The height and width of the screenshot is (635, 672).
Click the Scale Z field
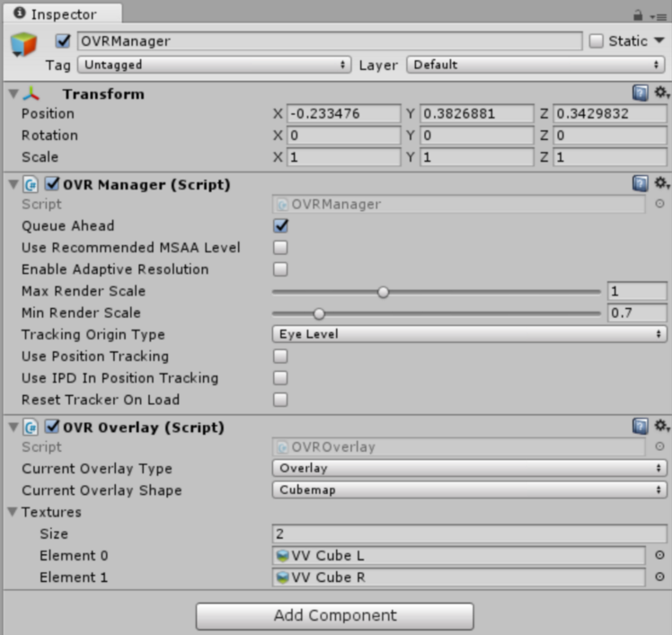click(x=610, y=157)
